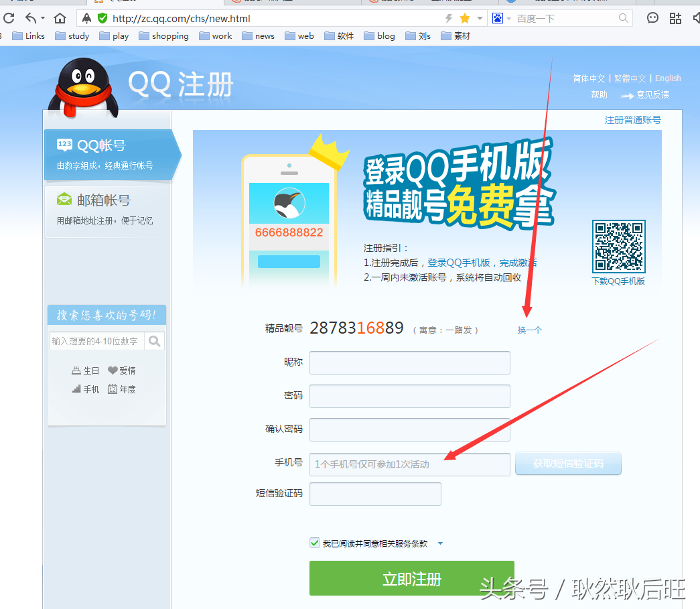Screen dimensions: 700x609
Task: Switch the page language to English
Action: click(668, 78)
